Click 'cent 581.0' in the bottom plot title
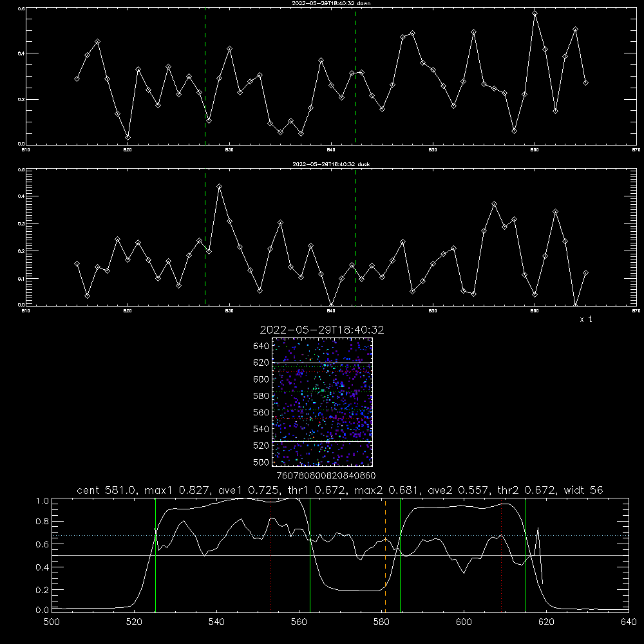 pos(107,490)
